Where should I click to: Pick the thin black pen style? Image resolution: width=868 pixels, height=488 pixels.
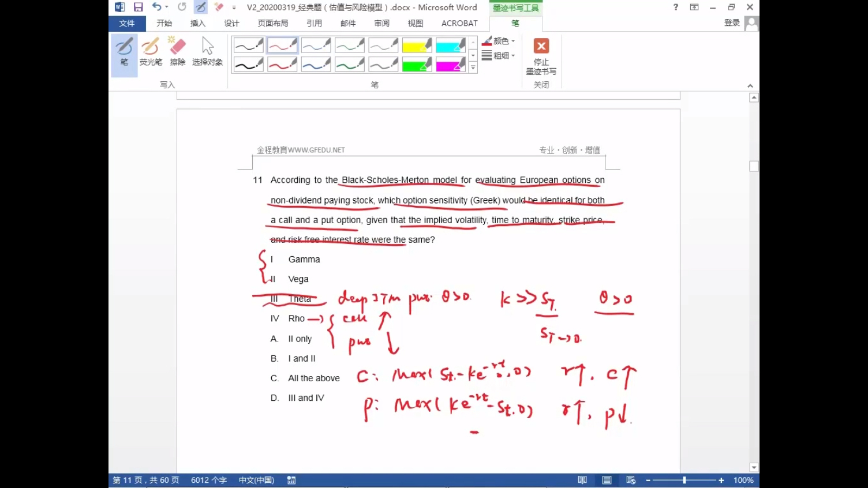point(249,46)
